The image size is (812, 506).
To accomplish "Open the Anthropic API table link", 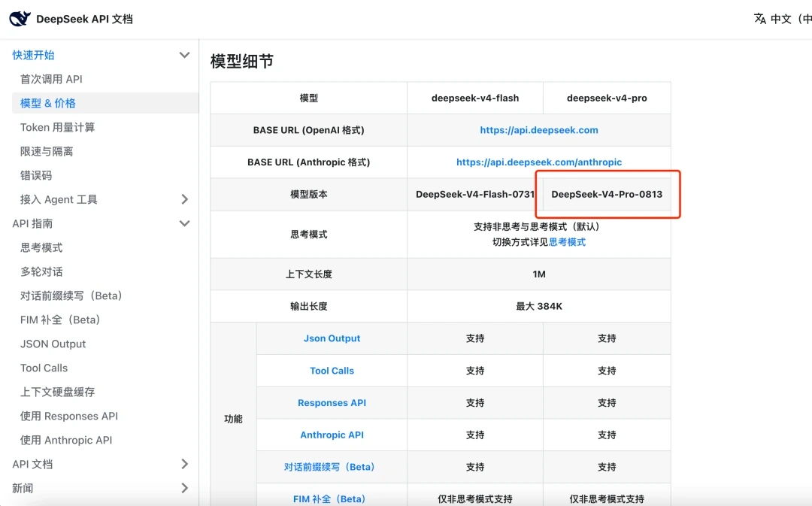I will pyautogui.click(x=332, y=435).
